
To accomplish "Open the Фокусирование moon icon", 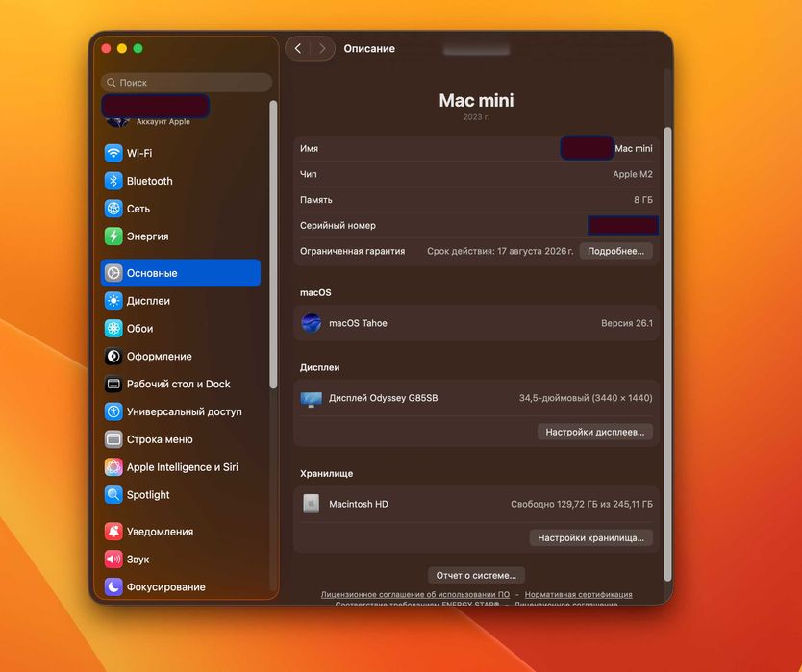I will [113, 586].
